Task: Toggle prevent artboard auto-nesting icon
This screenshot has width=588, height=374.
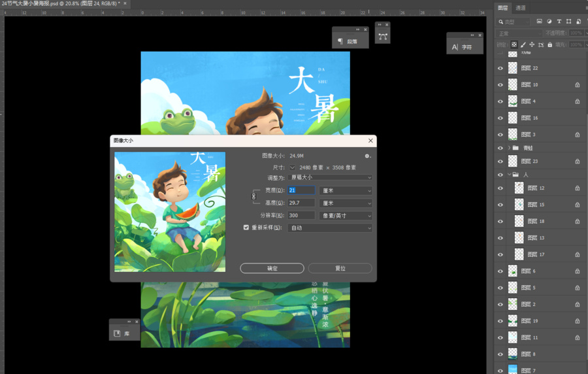Action: (x=541, y=44)
